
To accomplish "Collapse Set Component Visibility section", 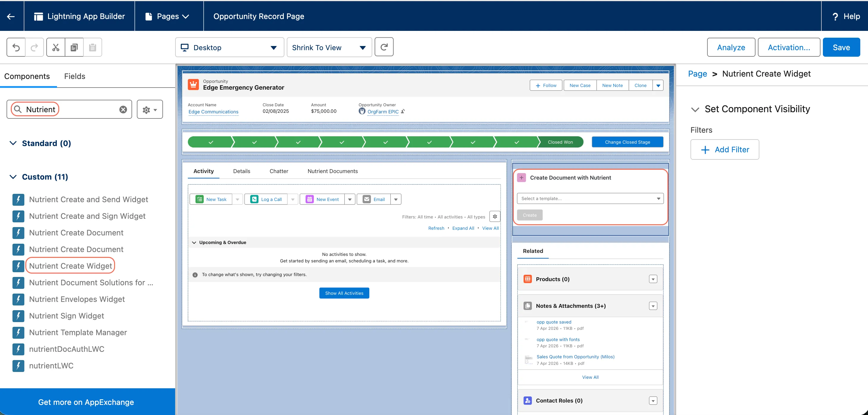I will pos(695,110).
